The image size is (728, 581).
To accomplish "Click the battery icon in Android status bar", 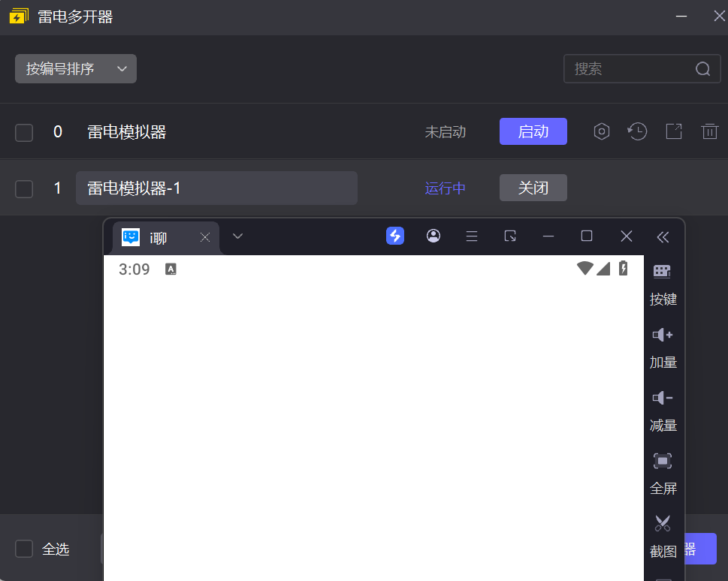I will [623, 268].
